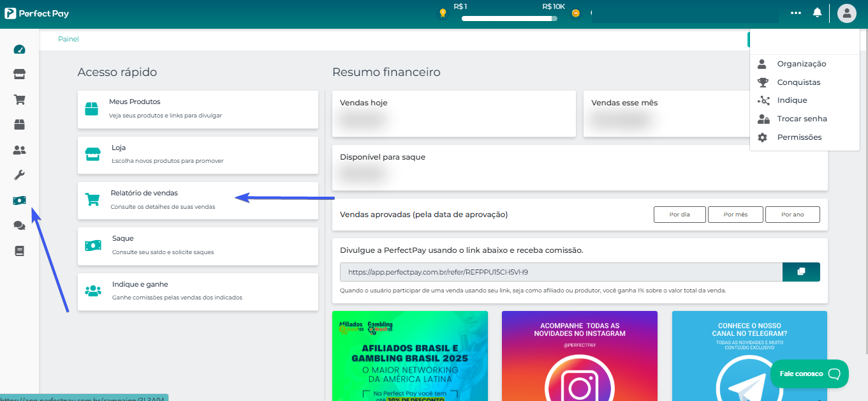Click the 'Acesso rápido' heading
Image resolution: width=868 pixels, height=401 pixels.
117,72
